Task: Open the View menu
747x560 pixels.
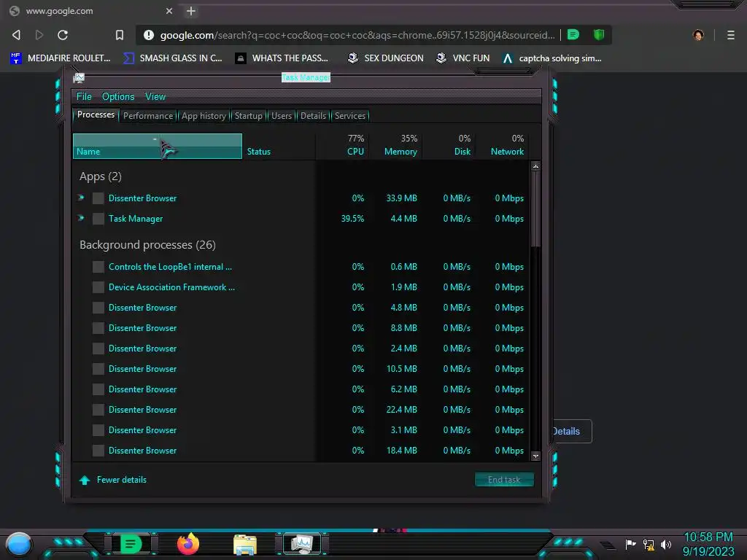Action: click(x=155, y=97)
